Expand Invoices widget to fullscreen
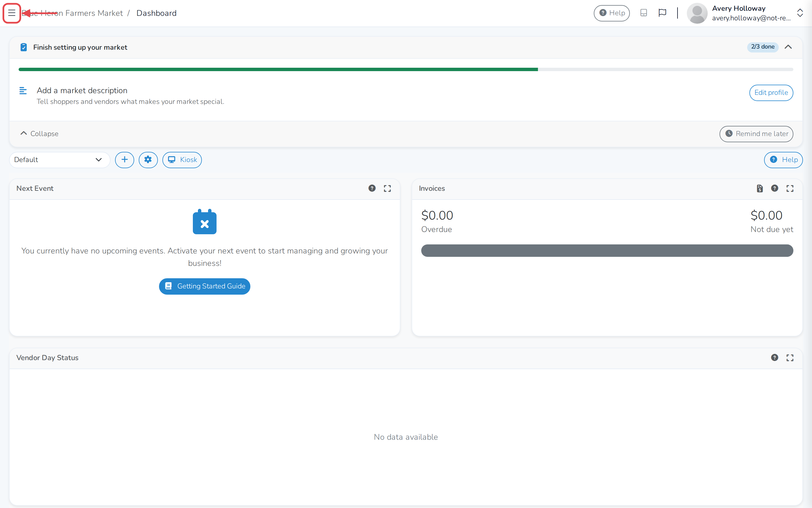The image size is (812, 508). click(790, 189)
